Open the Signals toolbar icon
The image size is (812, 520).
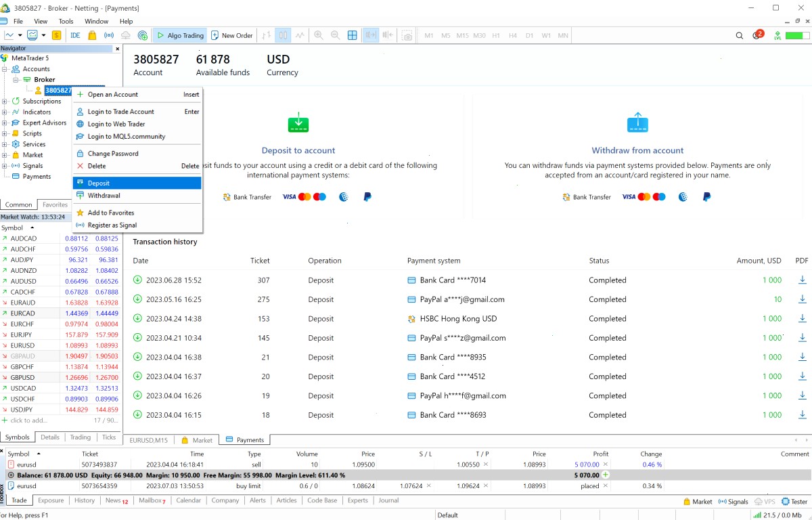(x=108, y=35)
